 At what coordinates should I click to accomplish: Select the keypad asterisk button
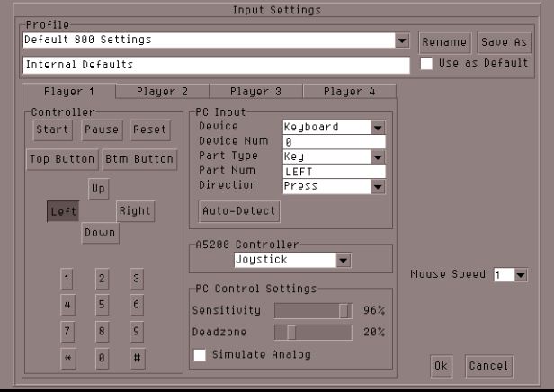click(x=67, y=359)
